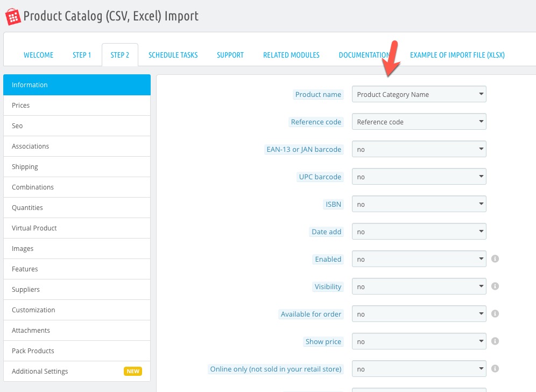536x392 pixels.
Task: Open the Reference code dropdown
Action: click(x=419, y=122)
